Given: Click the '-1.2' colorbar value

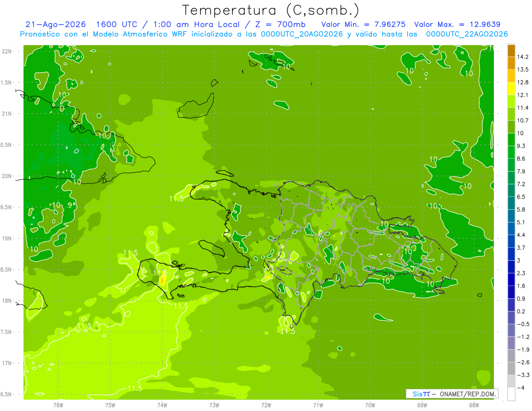Looking at the screenshot, I should [523, 337].
